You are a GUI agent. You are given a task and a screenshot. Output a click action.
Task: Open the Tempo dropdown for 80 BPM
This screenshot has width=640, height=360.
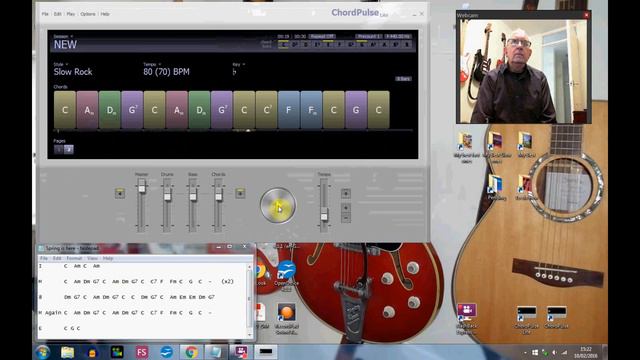[x=152, y=64]
